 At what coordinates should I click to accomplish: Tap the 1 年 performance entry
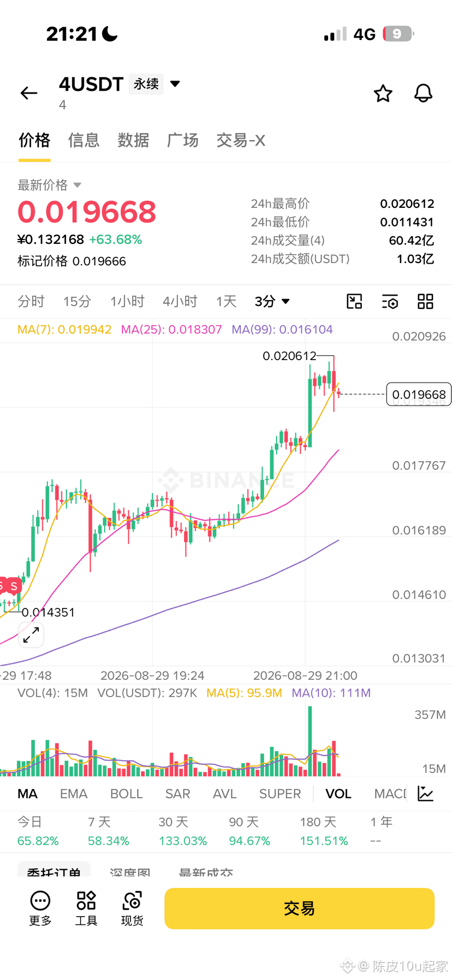coord(381,831)
